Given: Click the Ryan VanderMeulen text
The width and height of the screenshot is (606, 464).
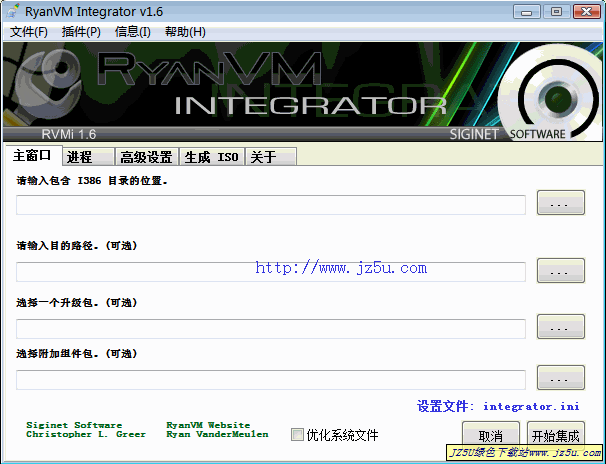Looking at the screenshot, I should (217, 434).
